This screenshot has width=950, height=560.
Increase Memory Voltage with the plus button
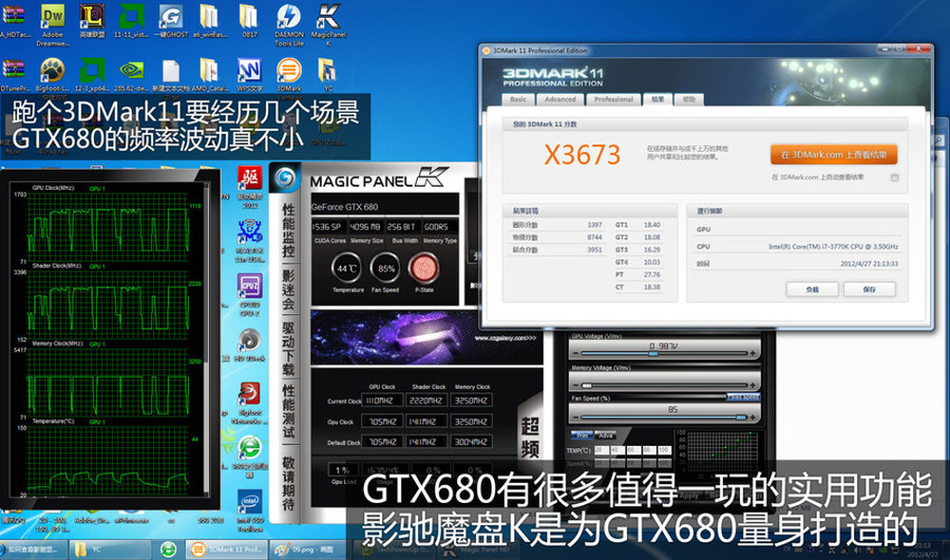(752, 385)
